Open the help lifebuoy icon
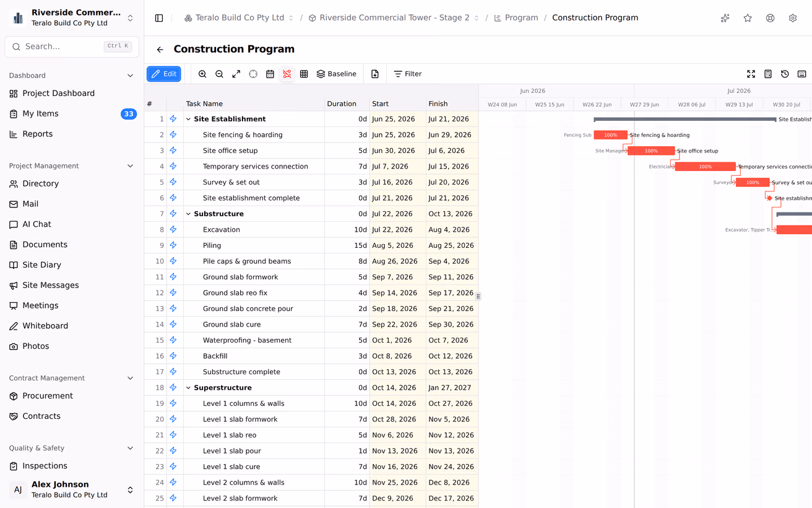Screen dimensions: 812x508 click(770, 18)
